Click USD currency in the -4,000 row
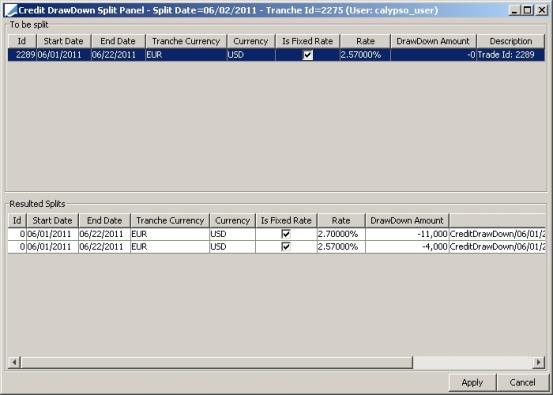Viewport: 553px width, 395px height. coord(232,247)
